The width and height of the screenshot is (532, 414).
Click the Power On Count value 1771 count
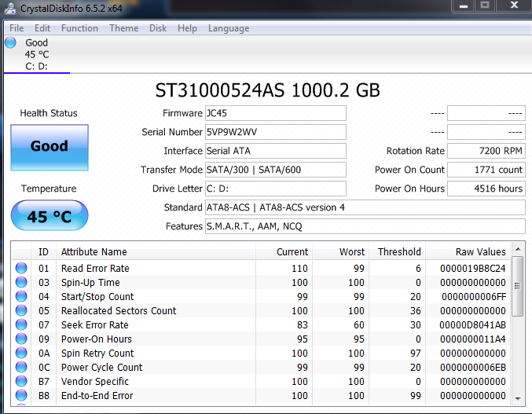pos(486,170)
